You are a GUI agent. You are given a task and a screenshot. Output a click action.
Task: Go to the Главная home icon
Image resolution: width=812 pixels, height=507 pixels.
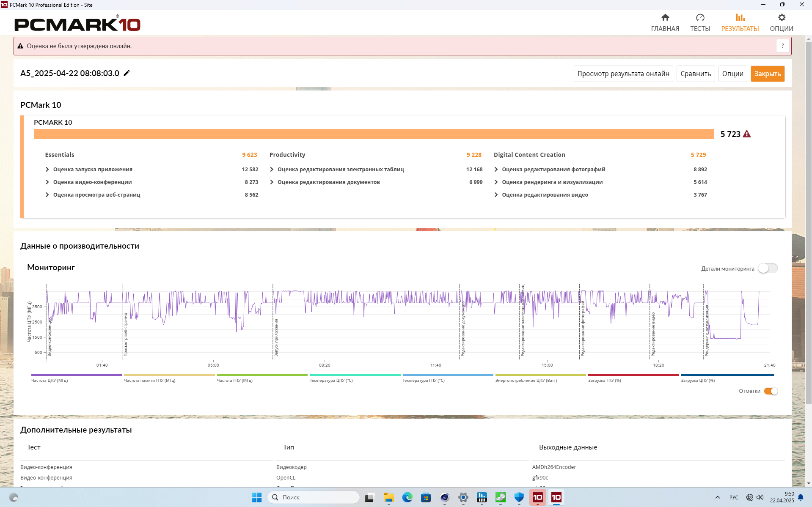(665, 18)
